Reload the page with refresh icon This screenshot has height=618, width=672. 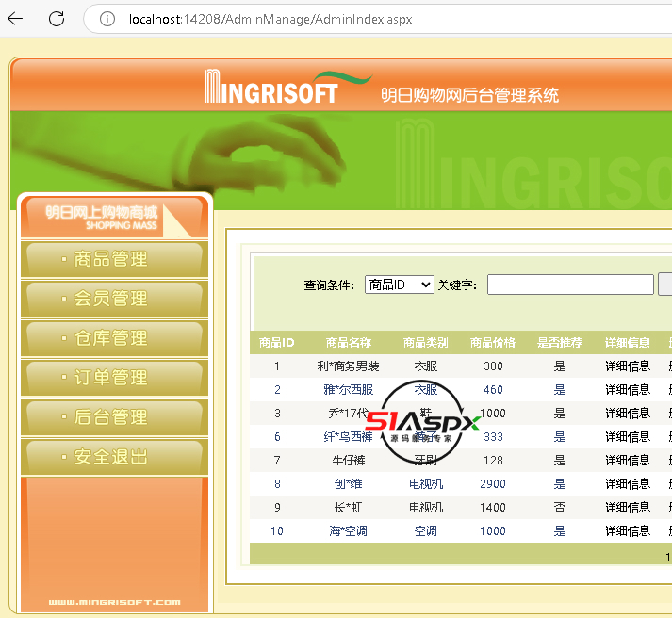(x=57, y=19)
